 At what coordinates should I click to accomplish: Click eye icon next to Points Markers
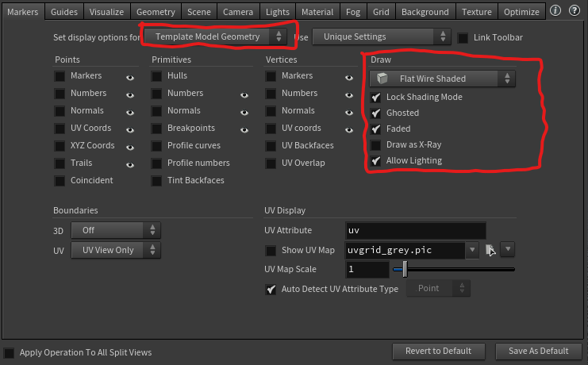point(129,76)
